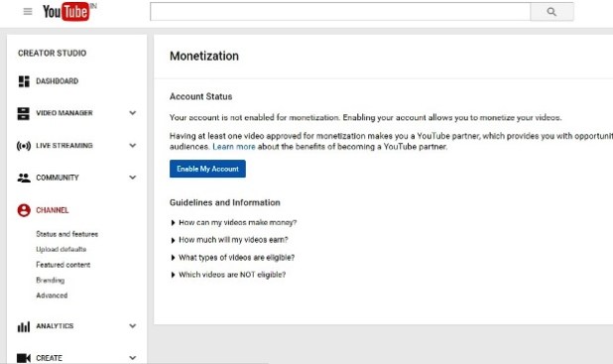Open the Analytics section
The height and width of the screenshot is (364, 613).
[55, 326]
